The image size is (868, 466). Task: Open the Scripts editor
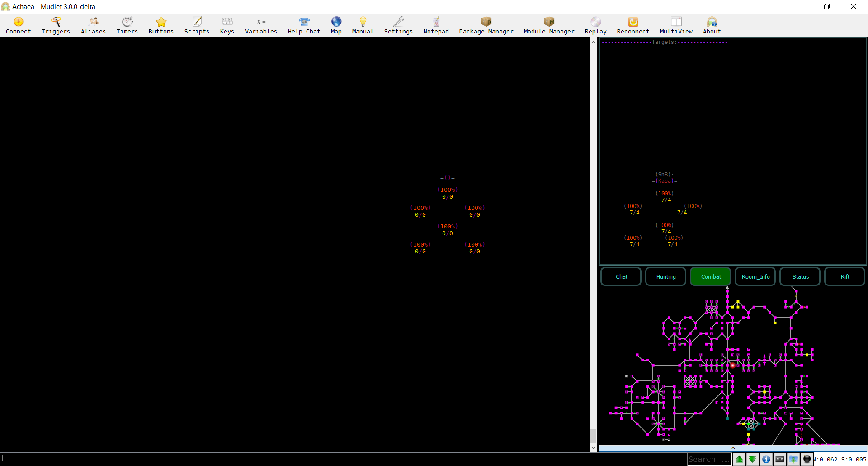197,25
